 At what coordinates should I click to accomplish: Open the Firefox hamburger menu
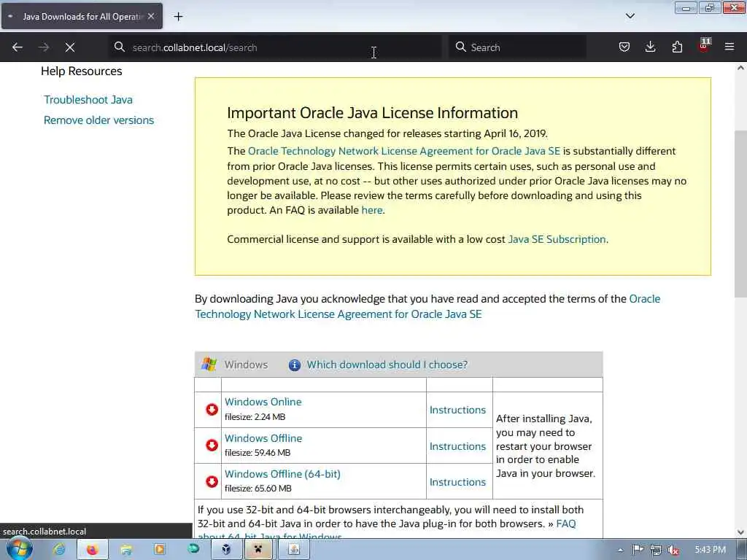729,47
